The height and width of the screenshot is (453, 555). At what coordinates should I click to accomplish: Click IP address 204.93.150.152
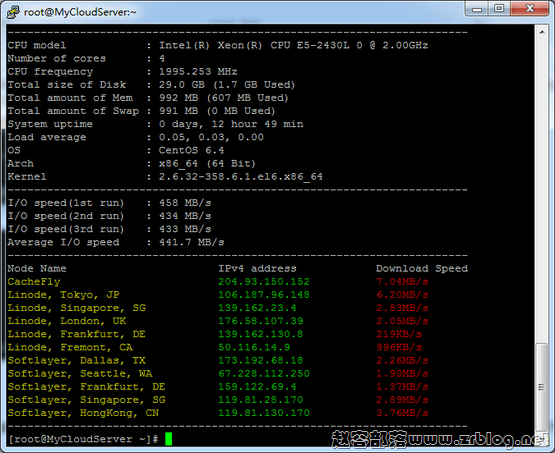(x=264, y=282)
